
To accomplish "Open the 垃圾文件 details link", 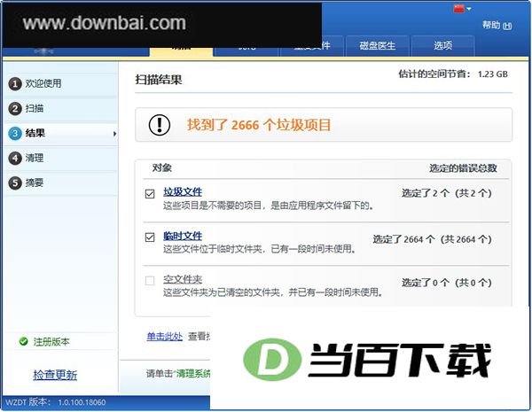I will pyautogui.click(x=183, y=192).
